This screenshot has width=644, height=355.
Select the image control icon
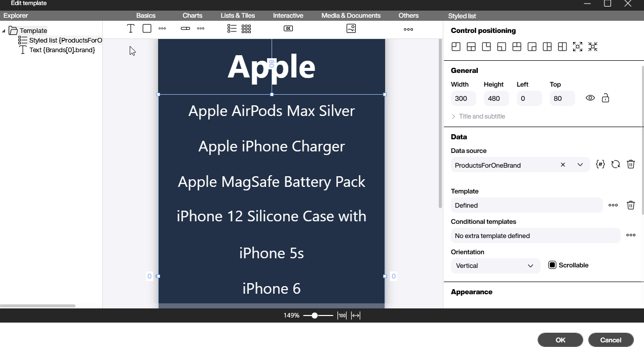[x=351, y=29]
